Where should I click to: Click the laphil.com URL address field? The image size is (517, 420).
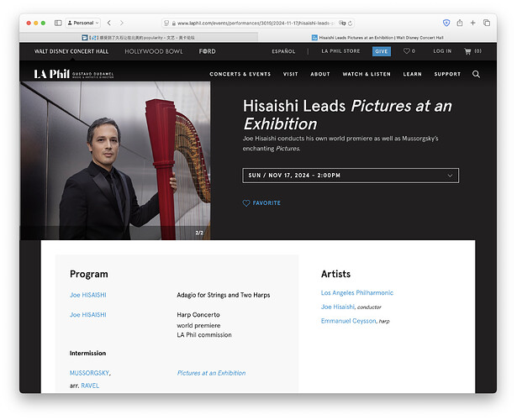click(256, 23)
